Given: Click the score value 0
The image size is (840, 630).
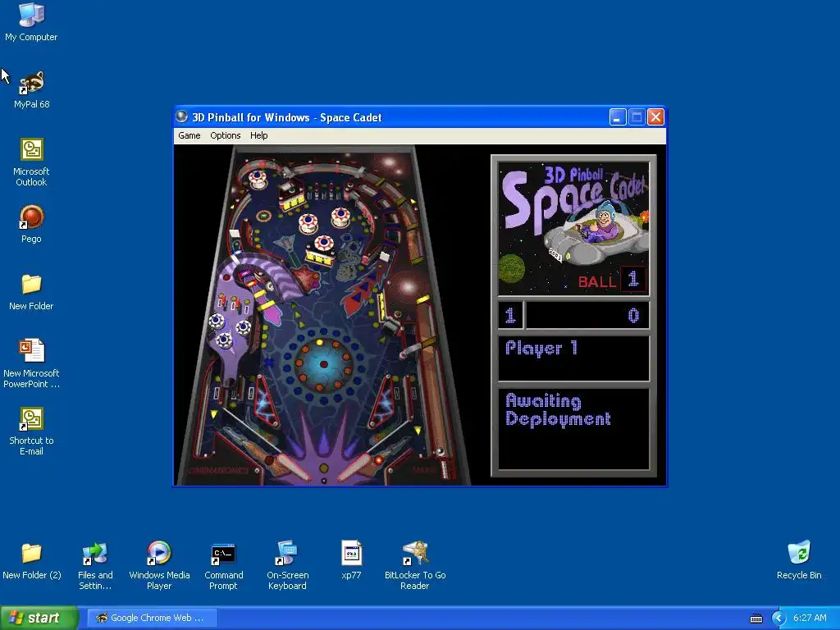Looking at the screenshot, I should (633, 316).
